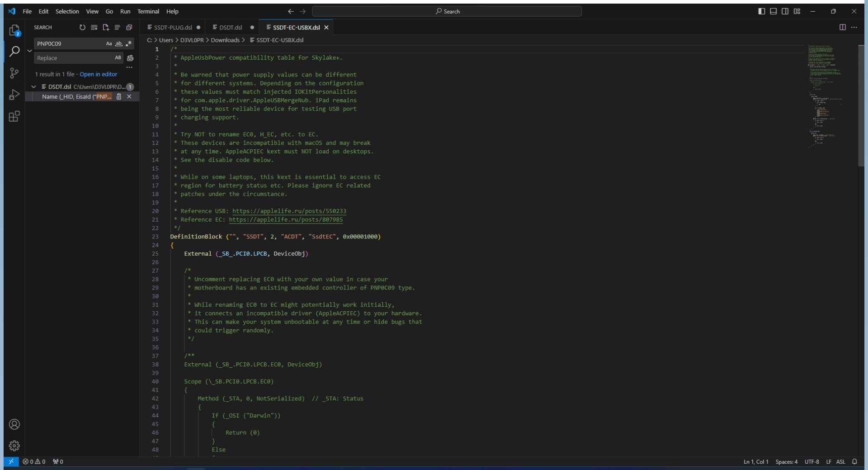The height and width of the screenshot is (470, 868).
Task: Toggle Match Case in search box
Action: (x=109, y=44)
